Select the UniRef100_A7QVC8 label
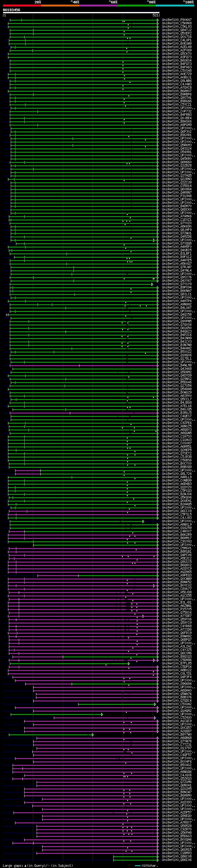 (x=176, y=88)
